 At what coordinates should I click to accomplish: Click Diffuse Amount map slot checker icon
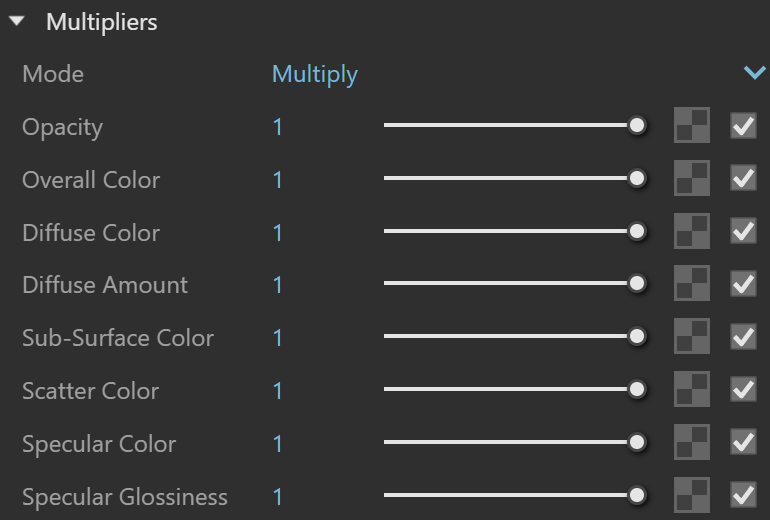[691, 283]
